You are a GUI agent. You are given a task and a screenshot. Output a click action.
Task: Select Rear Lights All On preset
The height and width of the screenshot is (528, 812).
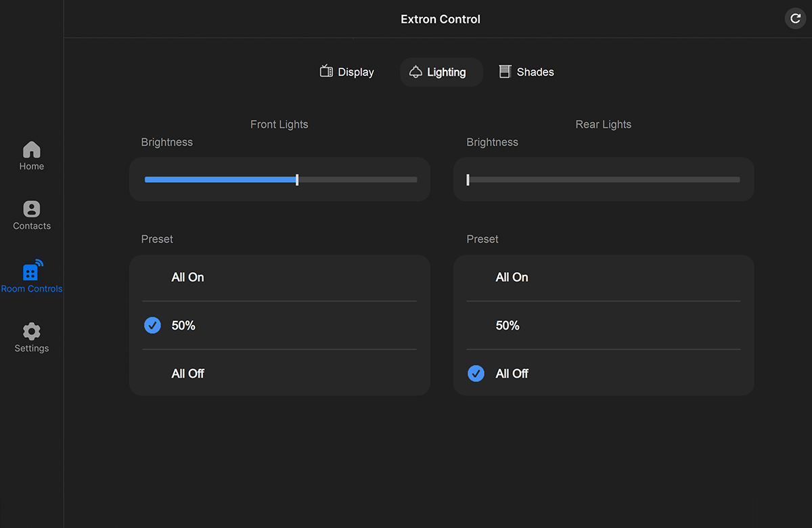click(x=604, y=278)
